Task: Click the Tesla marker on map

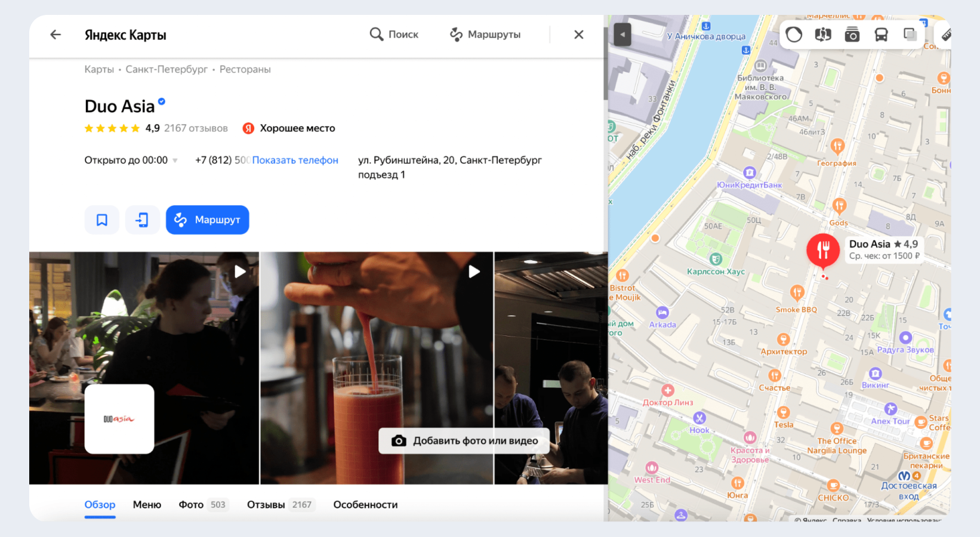Action: [784, 413]
